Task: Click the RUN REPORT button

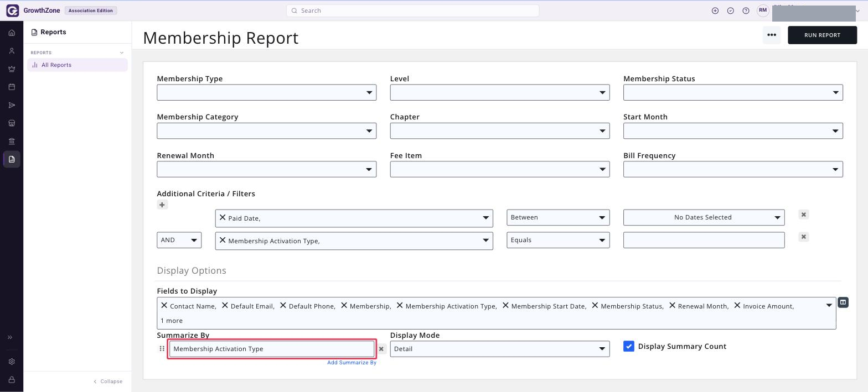Action: coord(822,35)
